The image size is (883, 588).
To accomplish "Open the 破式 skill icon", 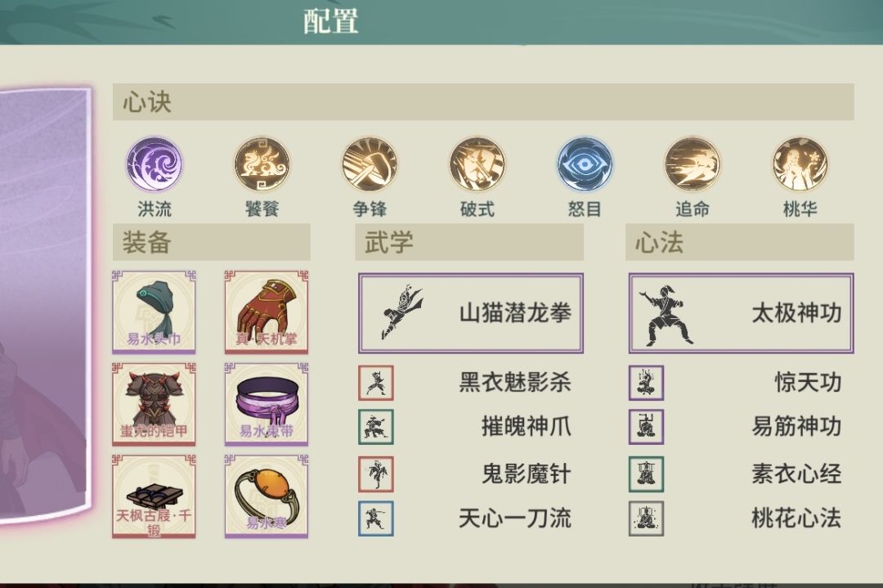I will (x=477, y=164).
